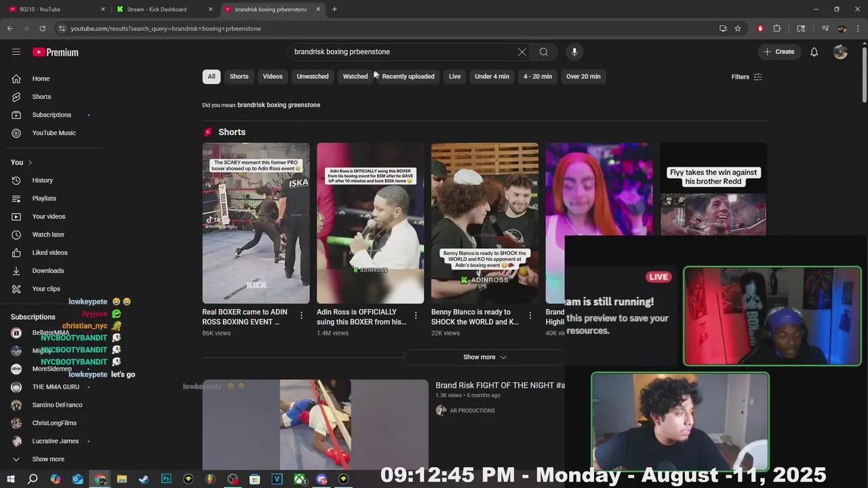The height and width of the screenshot is (488, 868).
Task: Bookmark this page with the star icon
Action: click(738, 28)
